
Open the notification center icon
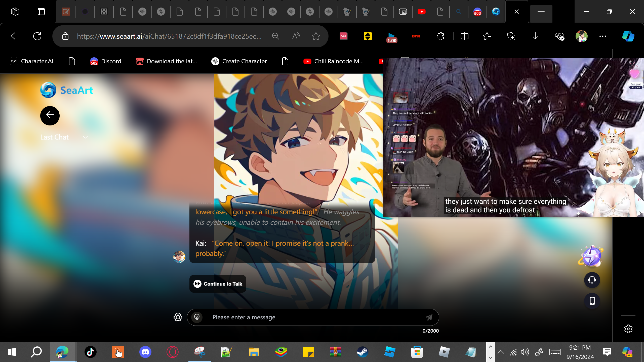click(x=607, y=352)
